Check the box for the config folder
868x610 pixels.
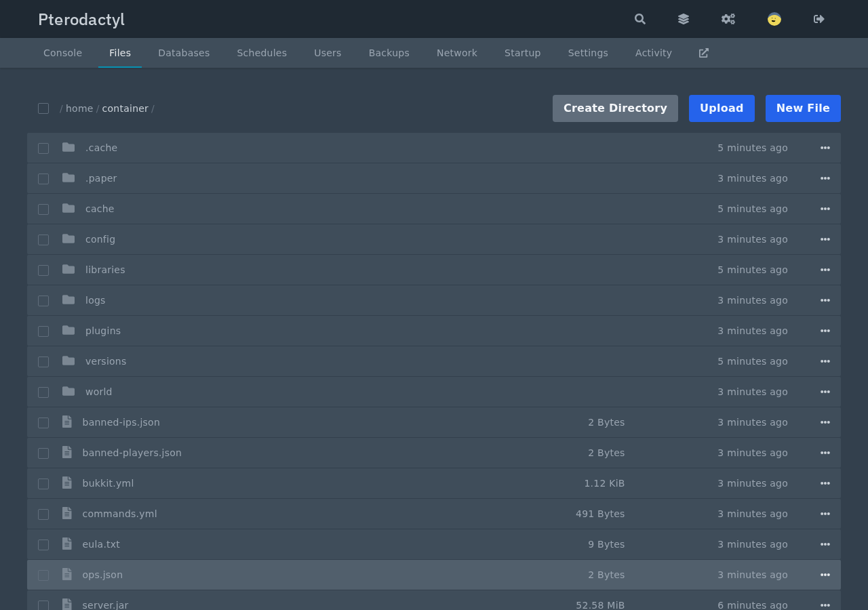click(43, 240)
